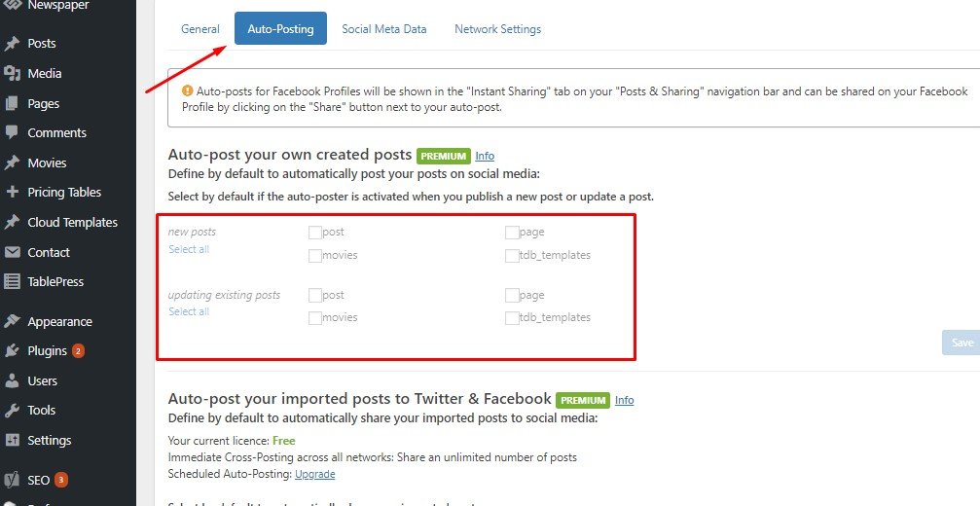The image size is (980, 506).
Task: Switch to the General tab
Action: pos(200,29)
